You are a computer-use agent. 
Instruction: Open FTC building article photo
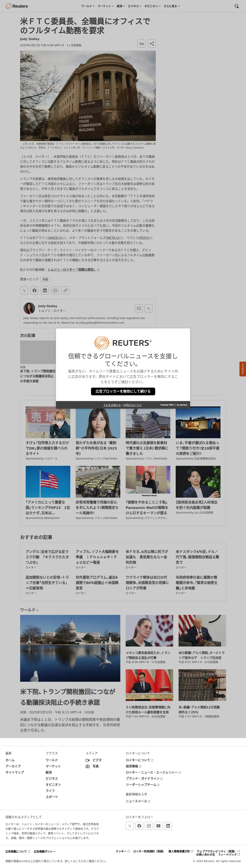click(x=88, y=96)
